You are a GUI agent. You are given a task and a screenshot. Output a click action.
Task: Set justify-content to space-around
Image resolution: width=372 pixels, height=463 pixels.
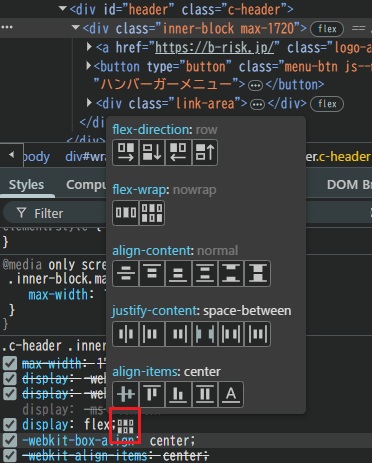point(231,334)
